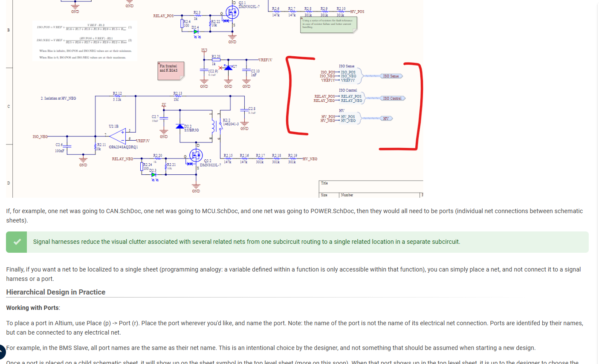Click the Working with Ports bold text
Image resolution: width=599 pixels, height=364 pixels.
point(32,308)
